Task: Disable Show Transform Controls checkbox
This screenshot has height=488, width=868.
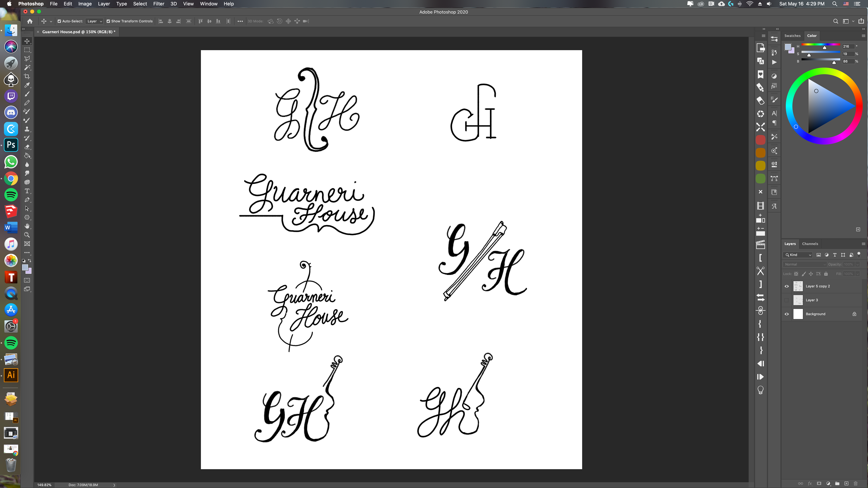Action: [x=108, y=21]
